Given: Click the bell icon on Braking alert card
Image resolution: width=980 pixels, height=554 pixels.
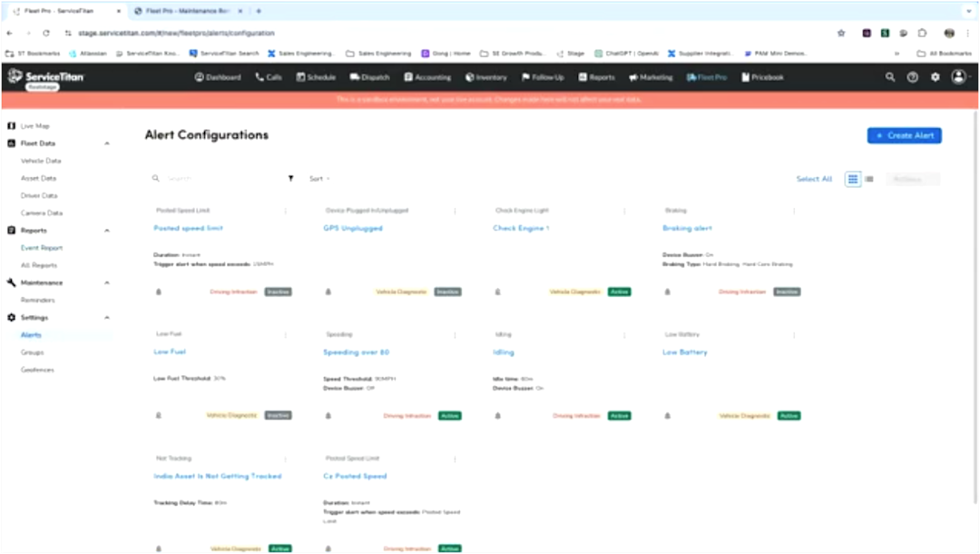Looking at the screenshot, I should click(x=668, y=292).
